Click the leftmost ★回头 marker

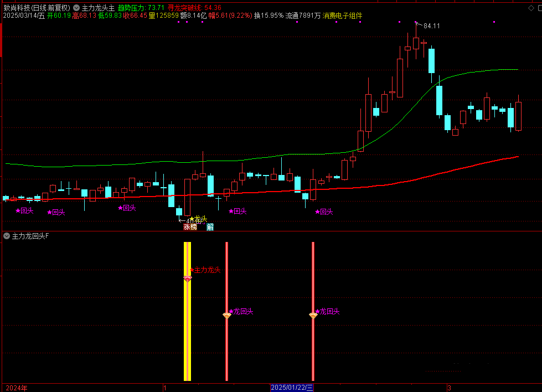(x=24, y=211)
